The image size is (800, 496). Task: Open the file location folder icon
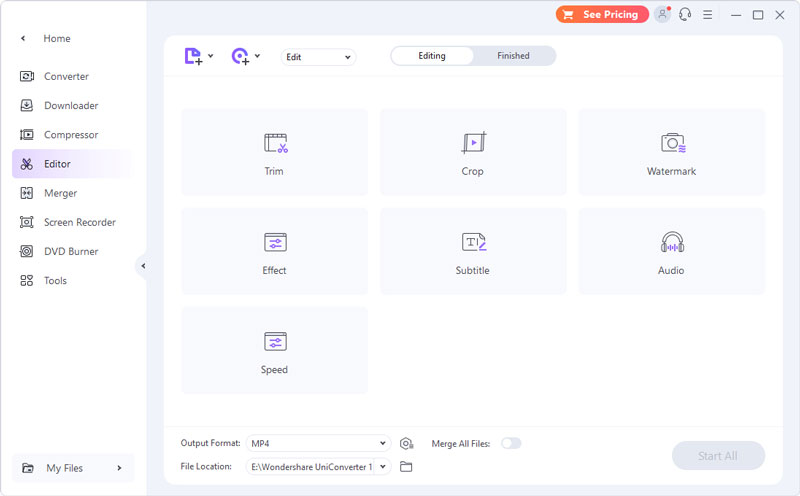pos(406,467)
